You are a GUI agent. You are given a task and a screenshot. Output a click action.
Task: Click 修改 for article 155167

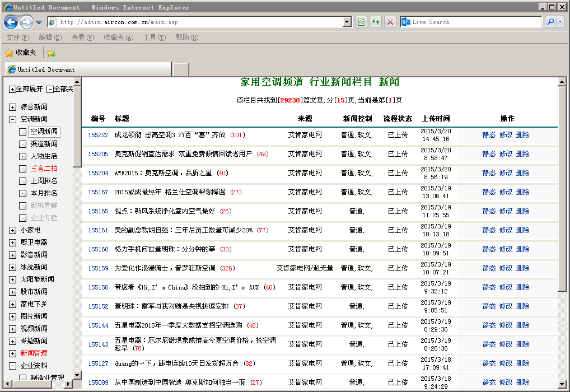click(x=506, y=192)
